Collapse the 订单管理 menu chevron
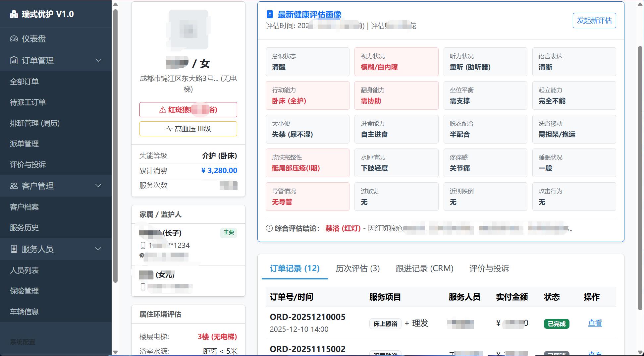Image resolution: width=644 pixels, height=356 pixels. coord(98,60)
